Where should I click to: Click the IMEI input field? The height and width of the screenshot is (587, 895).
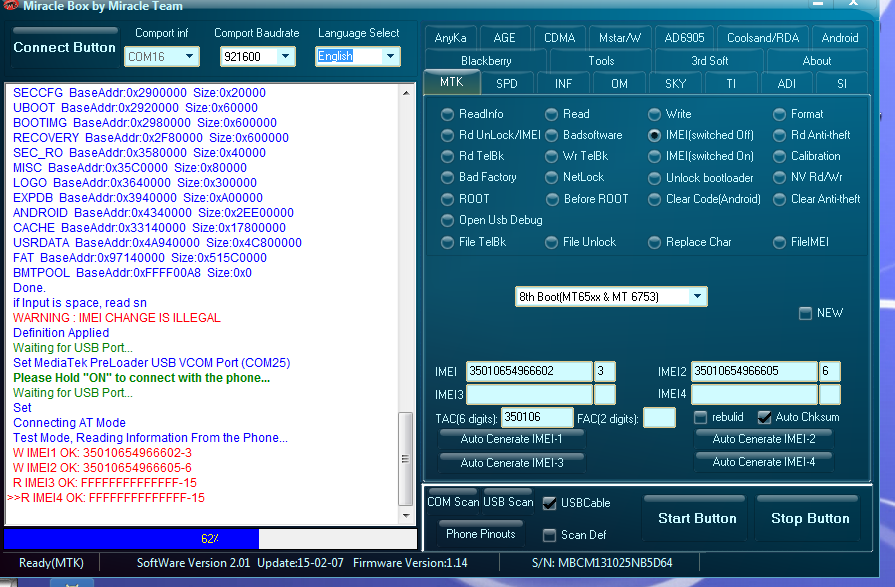click(529, 371)
